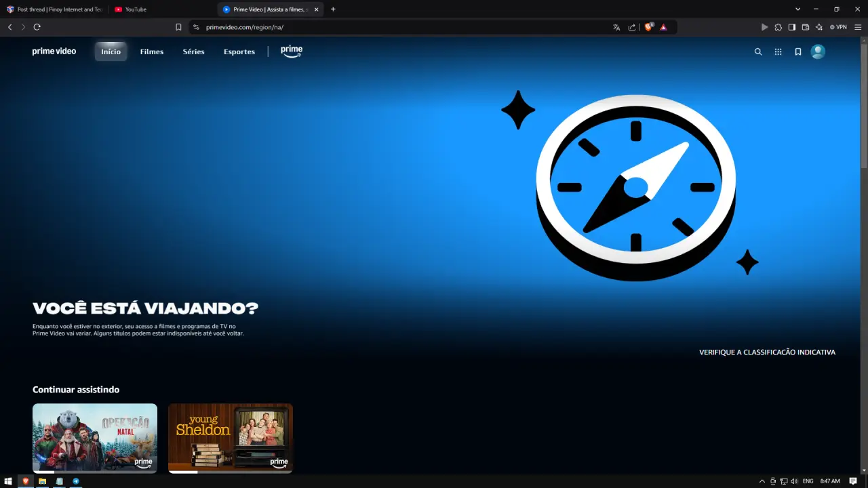Click Young Sheldon watch progress bar
The width and height of the screenshot is (868, 488).
[x=231, y=472]
